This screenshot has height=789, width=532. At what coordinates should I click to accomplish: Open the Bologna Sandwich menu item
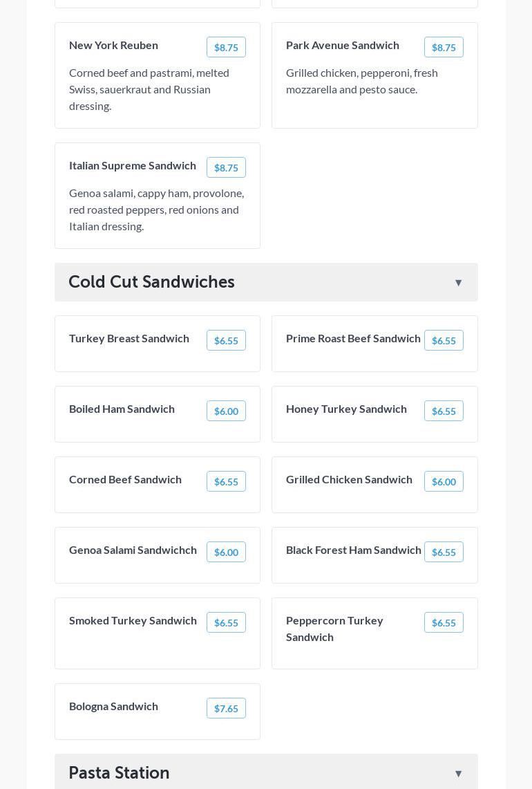(113, 706)
